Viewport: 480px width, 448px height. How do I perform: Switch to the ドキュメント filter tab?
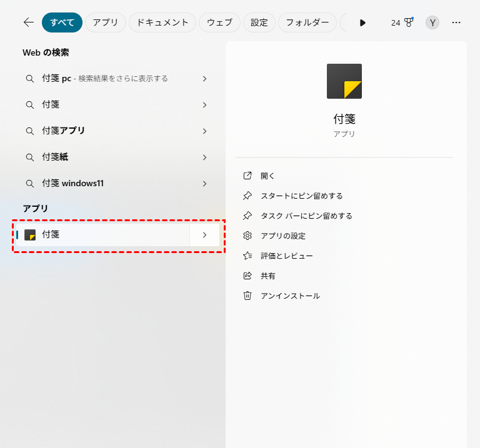(162, 22)
